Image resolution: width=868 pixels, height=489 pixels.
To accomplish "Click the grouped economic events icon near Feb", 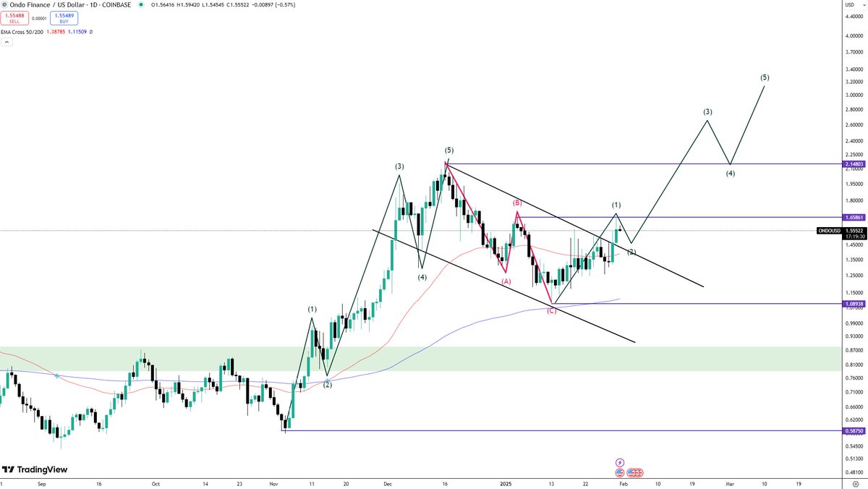I will [635, 473].
